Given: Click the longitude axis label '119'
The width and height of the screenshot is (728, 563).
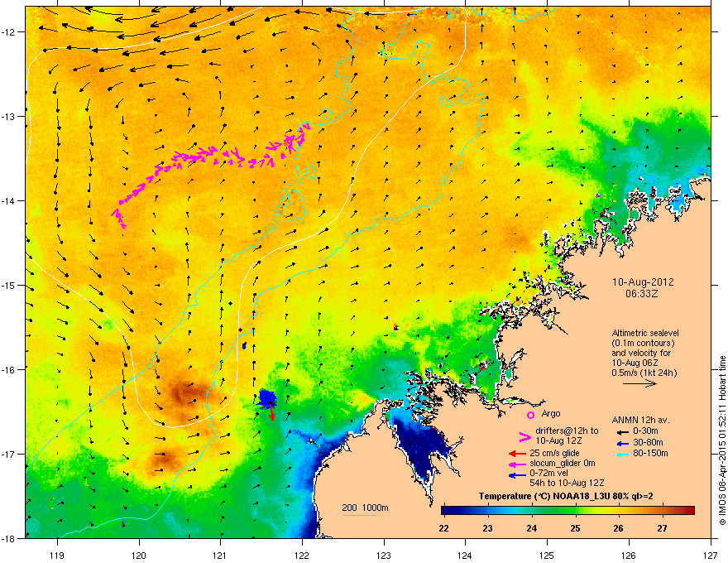Looking at the screenshot, I should coord(58,555).
